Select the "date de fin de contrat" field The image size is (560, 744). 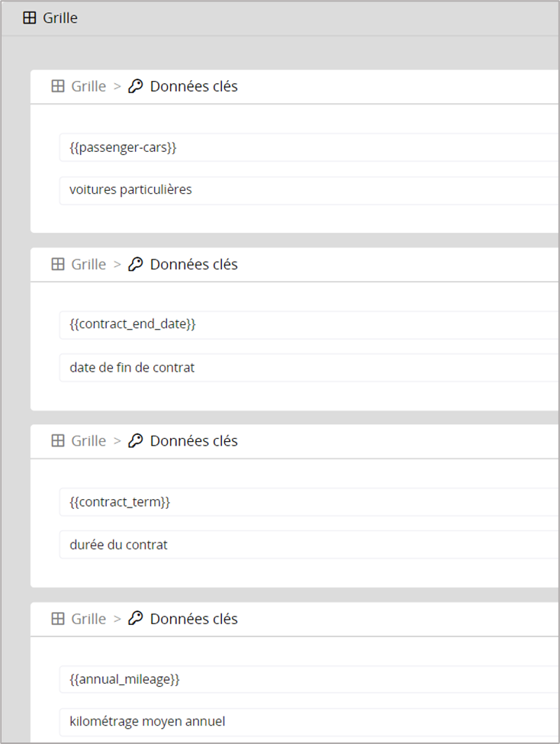click(x=305, y=368)
